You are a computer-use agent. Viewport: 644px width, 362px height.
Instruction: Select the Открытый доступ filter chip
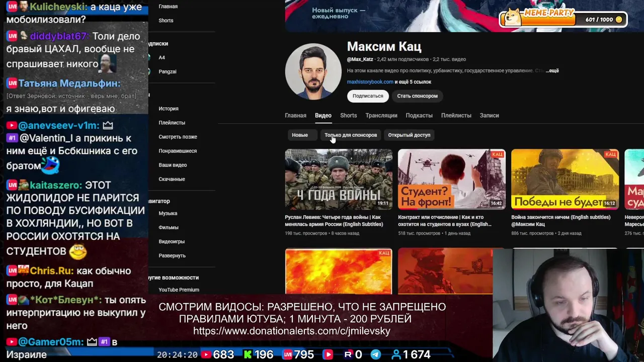[x=409, y=135]
